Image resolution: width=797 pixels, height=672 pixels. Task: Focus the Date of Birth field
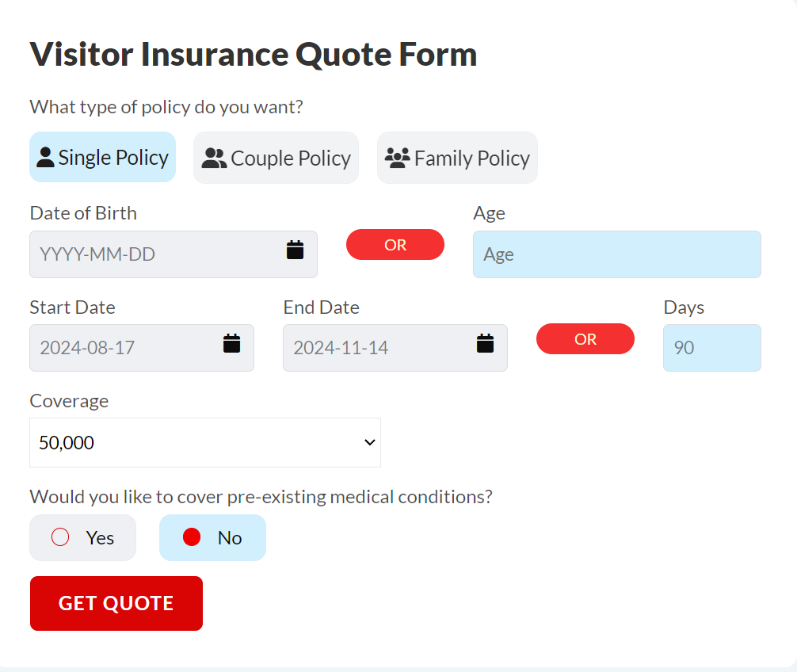coord(174,254)
